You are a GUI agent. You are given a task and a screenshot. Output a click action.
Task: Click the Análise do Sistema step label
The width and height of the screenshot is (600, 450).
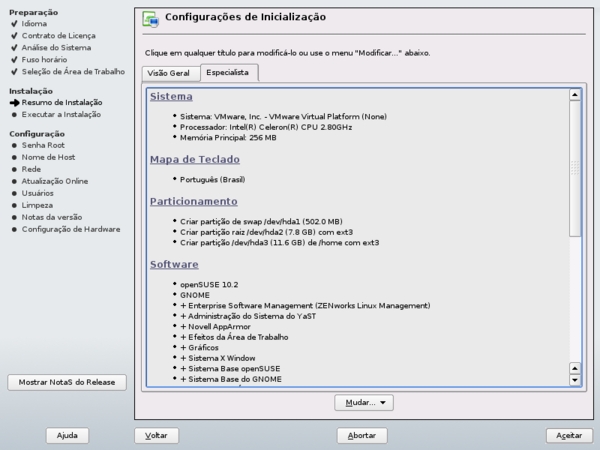coord(56,48)
